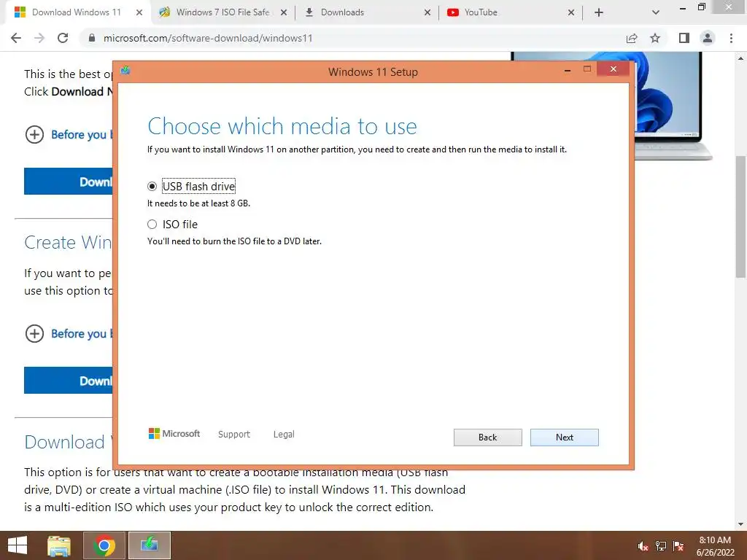Open Chrome side panel
This screenshot has width=747, height=560.
point(684,38)
